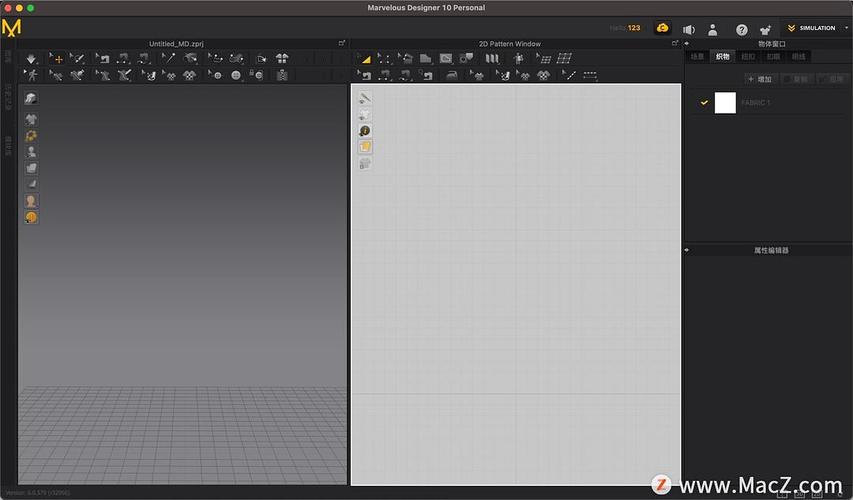Click the megaphone announcements icon

pyautogui.click(x=689, y=30)
